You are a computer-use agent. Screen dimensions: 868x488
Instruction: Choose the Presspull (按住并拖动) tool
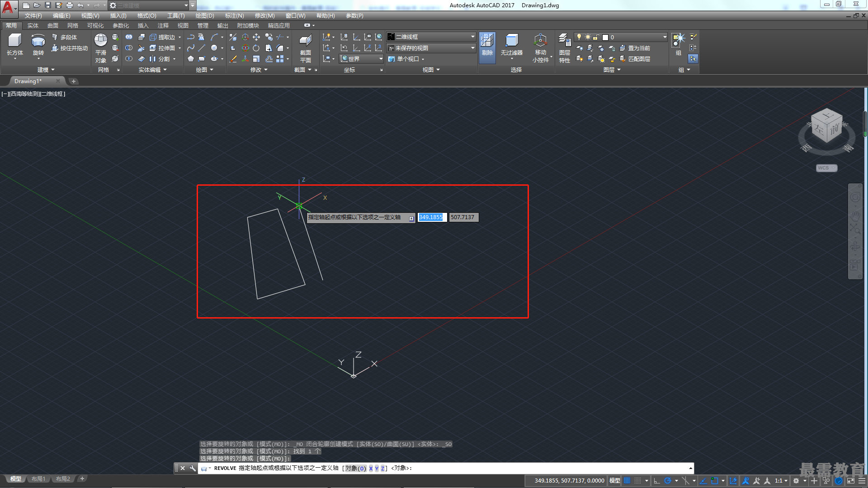[70, 48]
